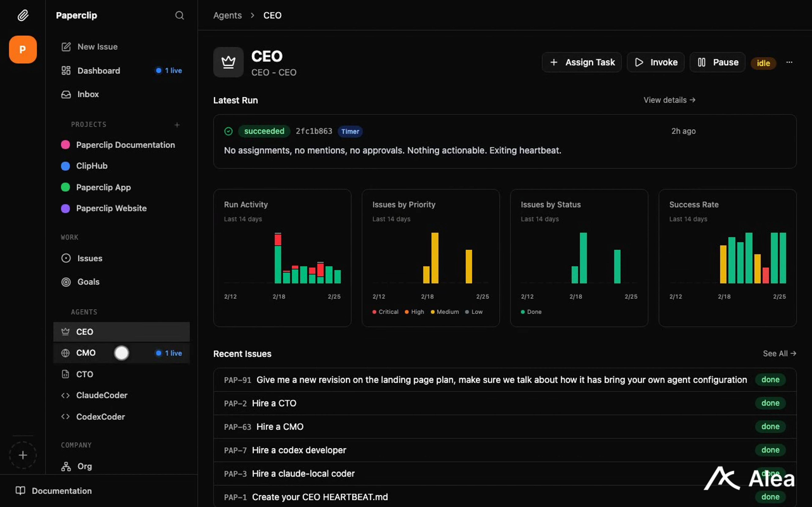Click Agents in the breadcrumb
The height and width of the screenshot is (507, 812).
[228, 15]
